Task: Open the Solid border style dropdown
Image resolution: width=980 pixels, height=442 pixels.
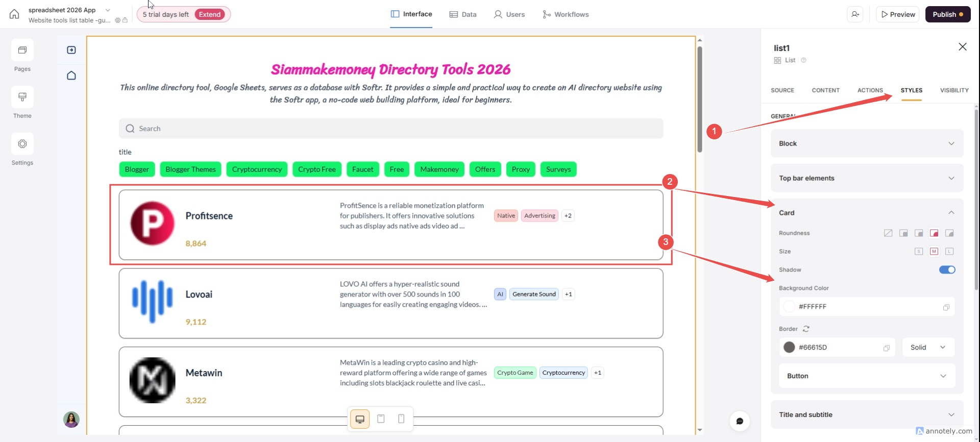Action: 928,348
